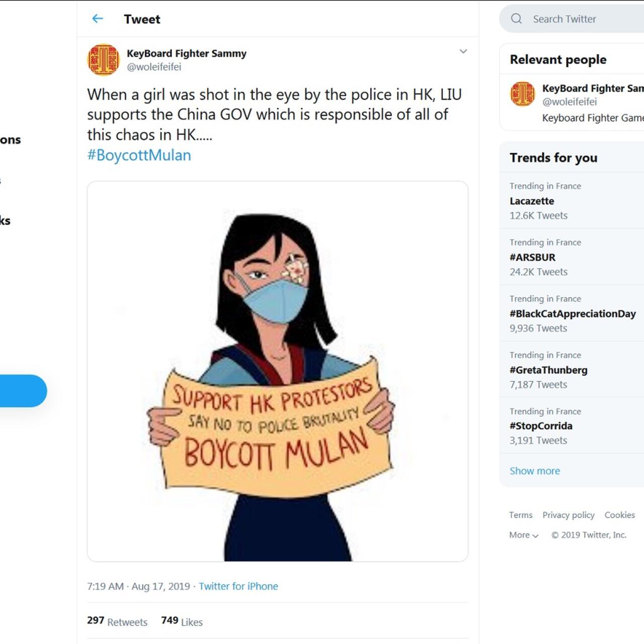Image resolution: width=644 pixels, height=644 pixels.
Task: Click the back arrow next to Tweet
Action: click(98, 19)
